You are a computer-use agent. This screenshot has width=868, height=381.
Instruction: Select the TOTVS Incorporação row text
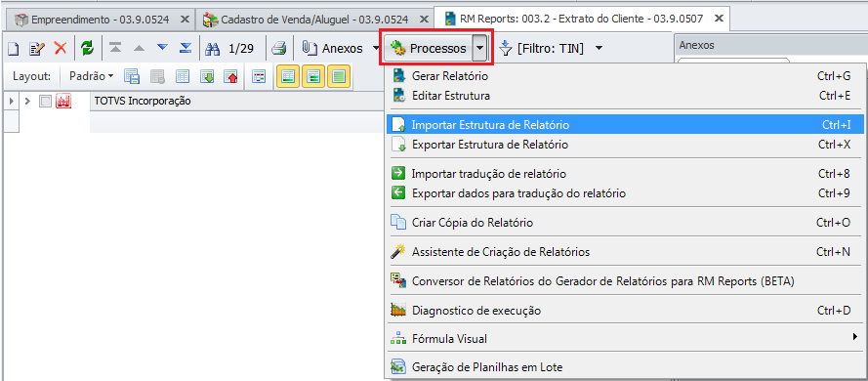click(143, 102)
